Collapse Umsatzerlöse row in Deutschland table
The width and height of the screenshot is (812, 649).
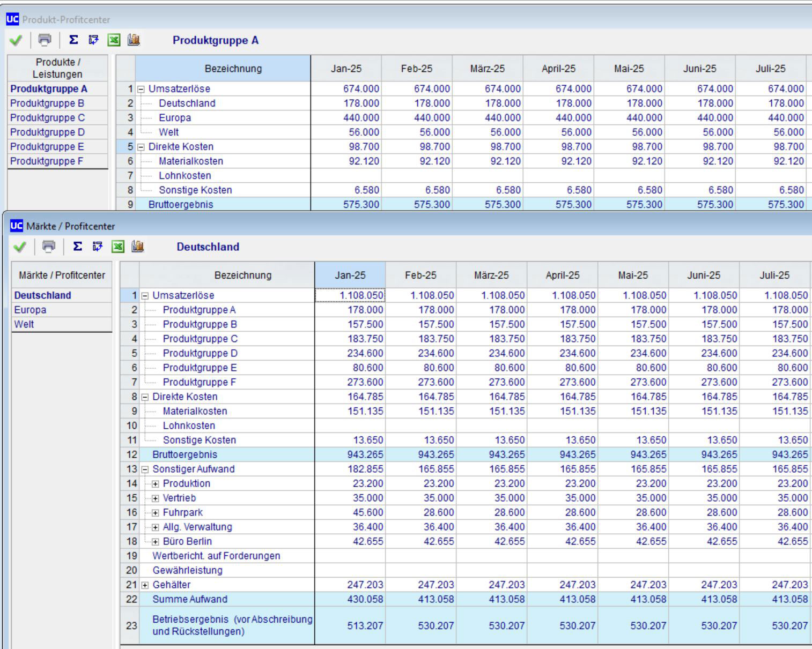pyautogui.click(x=145, y=296)
